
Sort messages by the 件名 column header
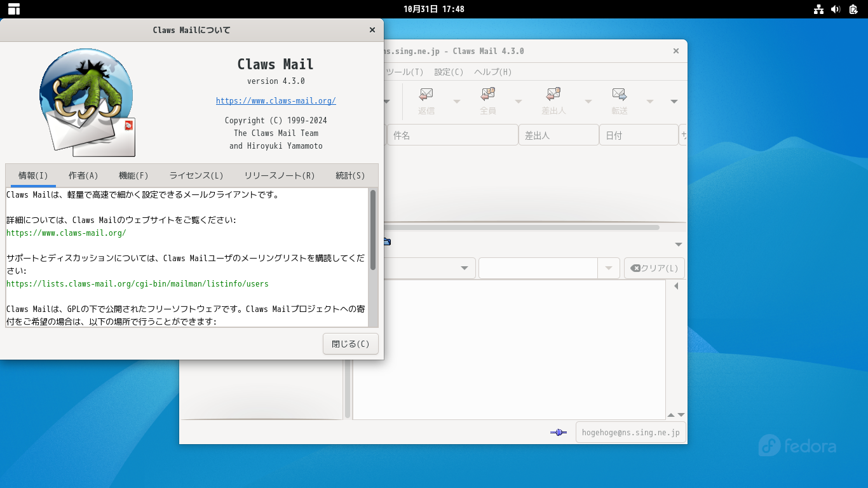[x=452, y=135]
